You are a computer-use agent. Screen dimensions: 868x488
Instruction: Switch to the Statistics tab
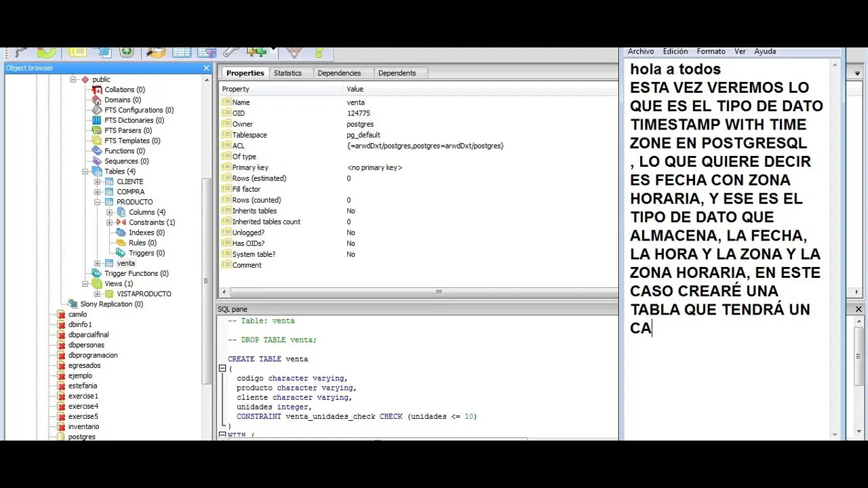288,73
